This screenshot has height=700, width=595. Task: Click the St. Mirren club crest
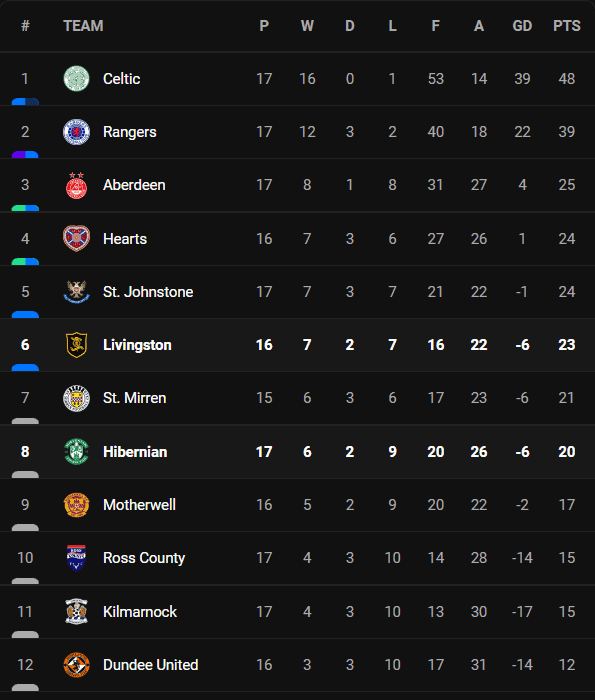click(x=76, y=398)
